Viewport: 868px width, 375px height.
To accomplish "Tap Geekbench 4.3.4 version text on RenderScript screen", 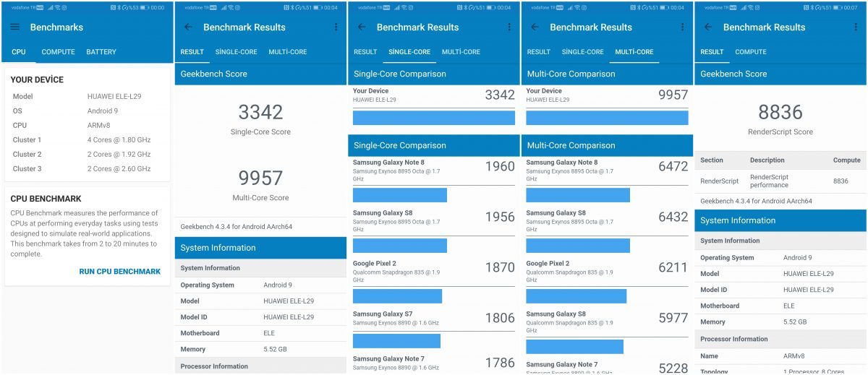I will (756, 201).
